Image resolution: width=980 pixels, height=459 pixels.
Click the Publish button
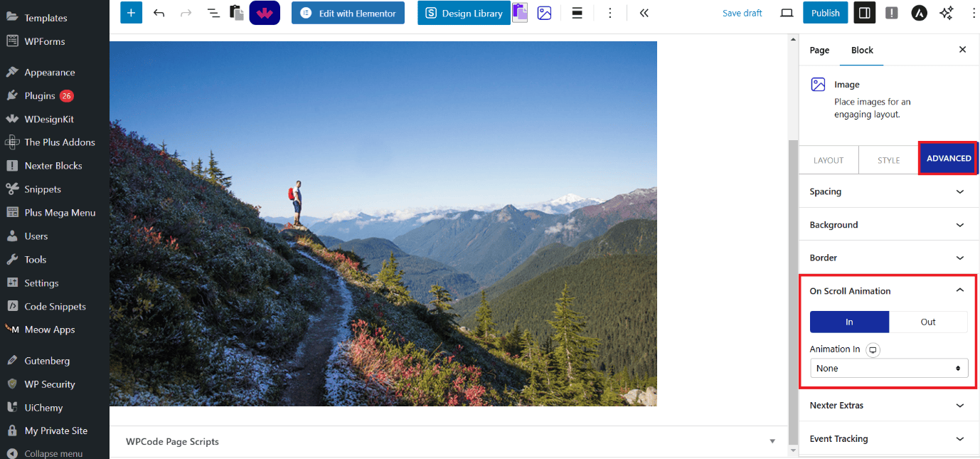(x=825, y=13)
